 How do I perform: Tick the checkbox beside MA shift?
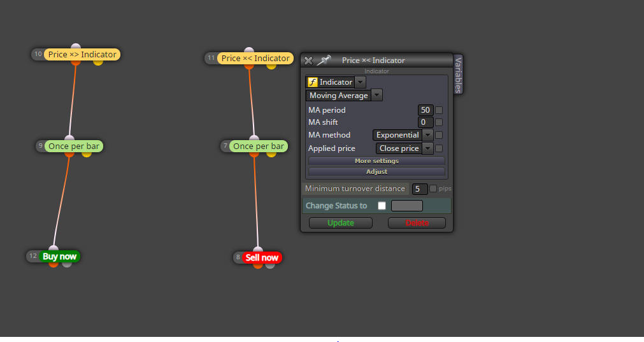click(439, 122)
